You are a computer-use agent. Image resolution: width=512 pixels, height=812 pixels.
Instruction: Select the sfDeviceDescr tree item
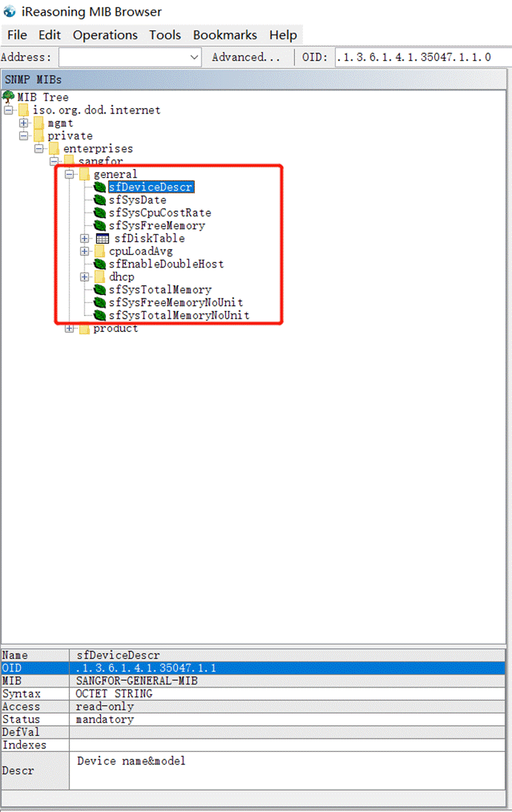151,187
